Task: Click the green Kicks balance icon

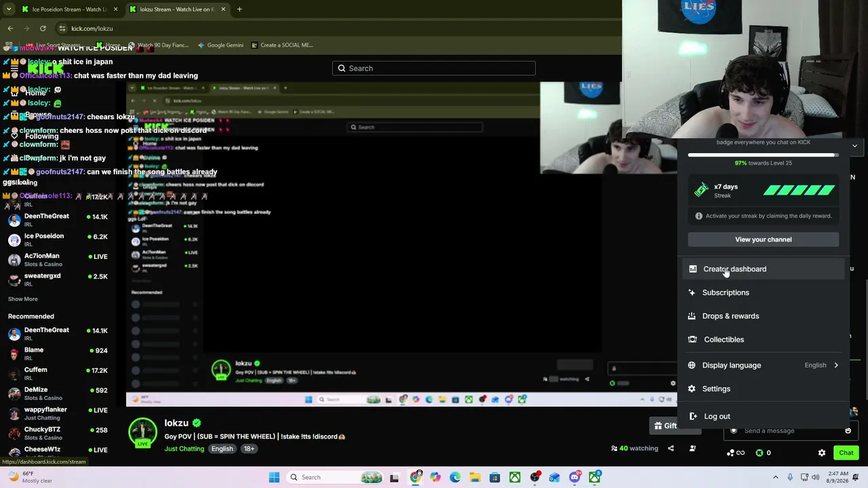Action: [759, 453]
